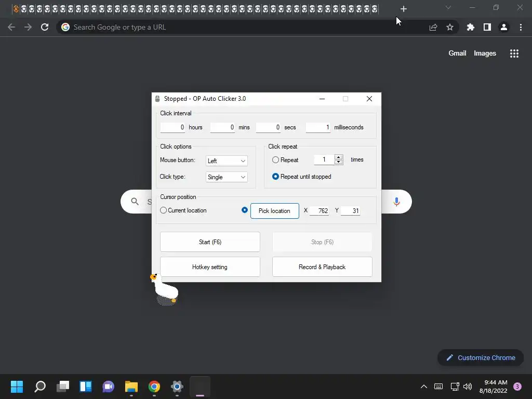Minimize the OP Auto Clicker window
The width and height of the screenshot is (532, 399).
pos(322,99)
